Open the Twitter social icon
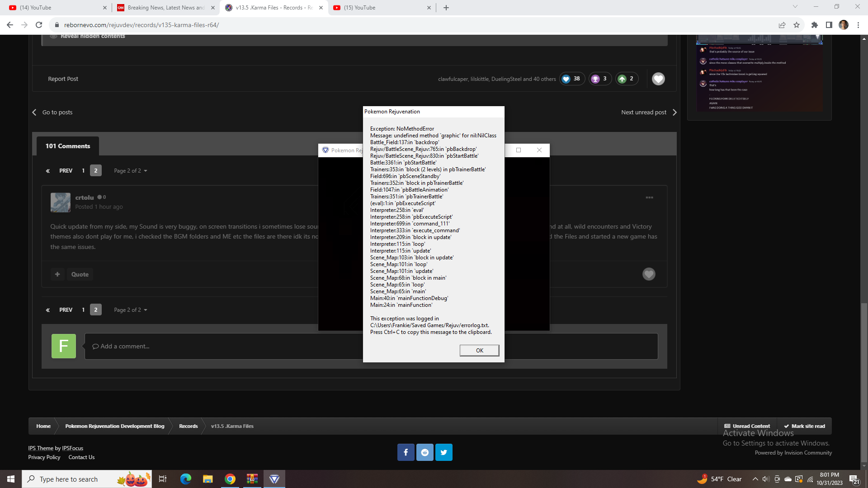 (x=444, y=452)
